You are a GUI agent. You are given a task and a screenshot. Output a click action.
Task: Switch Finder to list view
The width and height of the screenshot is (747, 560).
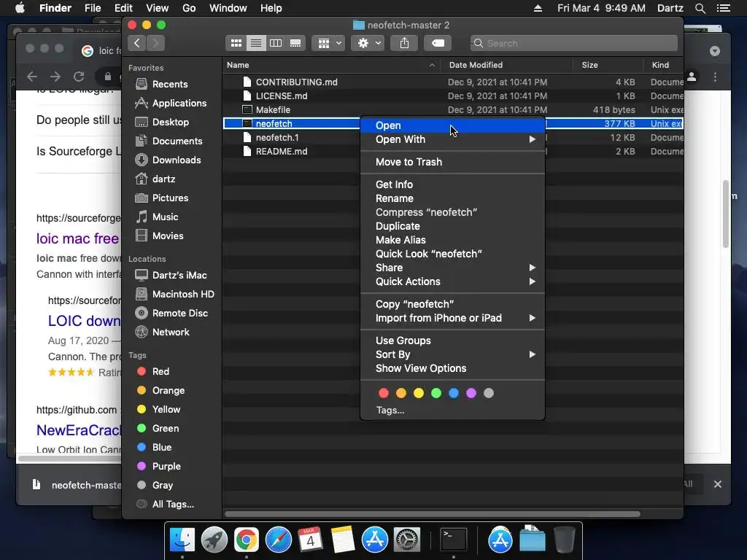[256, 43]
